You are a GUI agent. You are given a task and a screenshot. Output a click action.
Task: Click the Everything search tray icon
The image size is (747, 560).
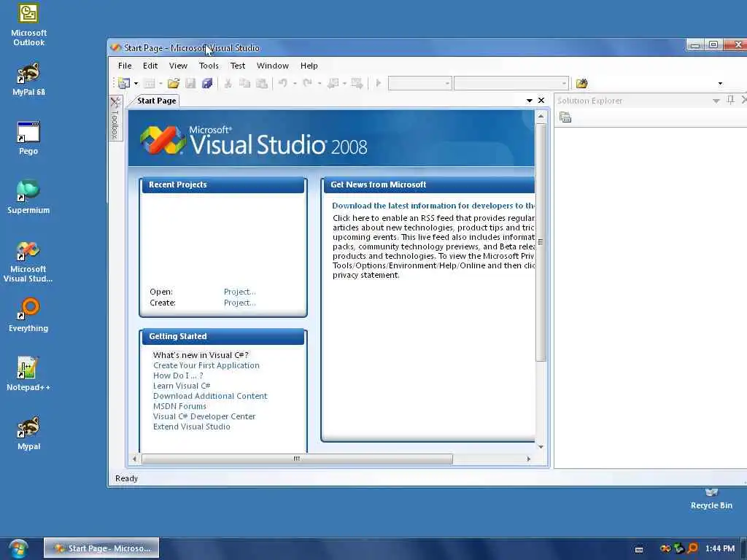(x=693, y=548)
